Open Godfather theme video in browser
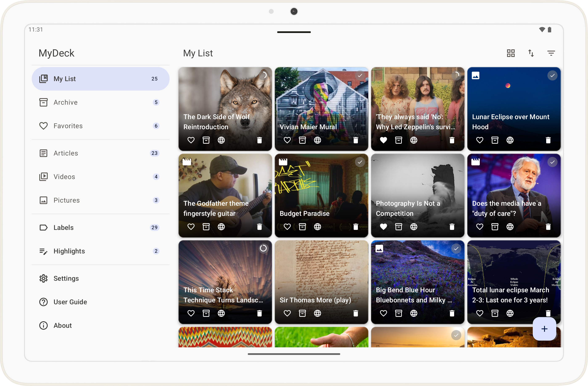The width and height of the screenshot is (588, 386). 221,227
